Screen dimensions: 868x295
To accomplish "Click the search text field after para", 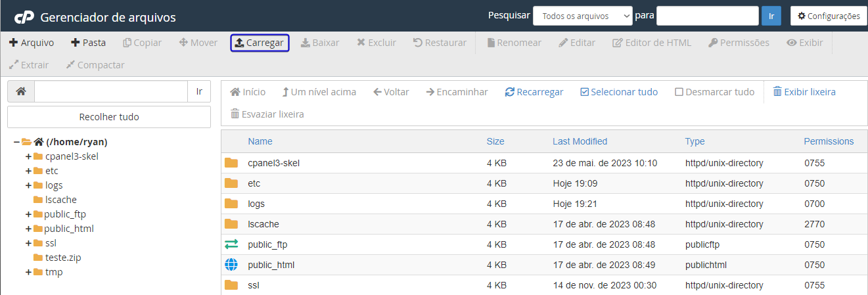I will 708,16.
